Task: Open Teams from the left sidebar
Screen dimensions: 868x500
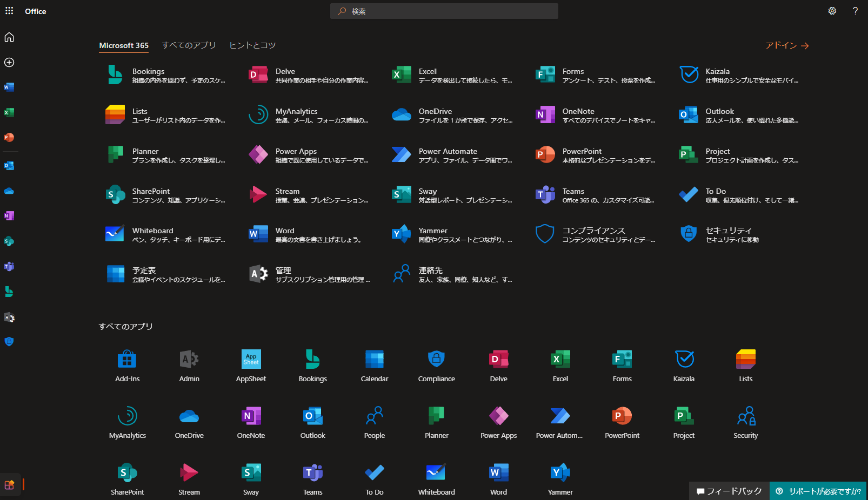Action: [9, 267]
